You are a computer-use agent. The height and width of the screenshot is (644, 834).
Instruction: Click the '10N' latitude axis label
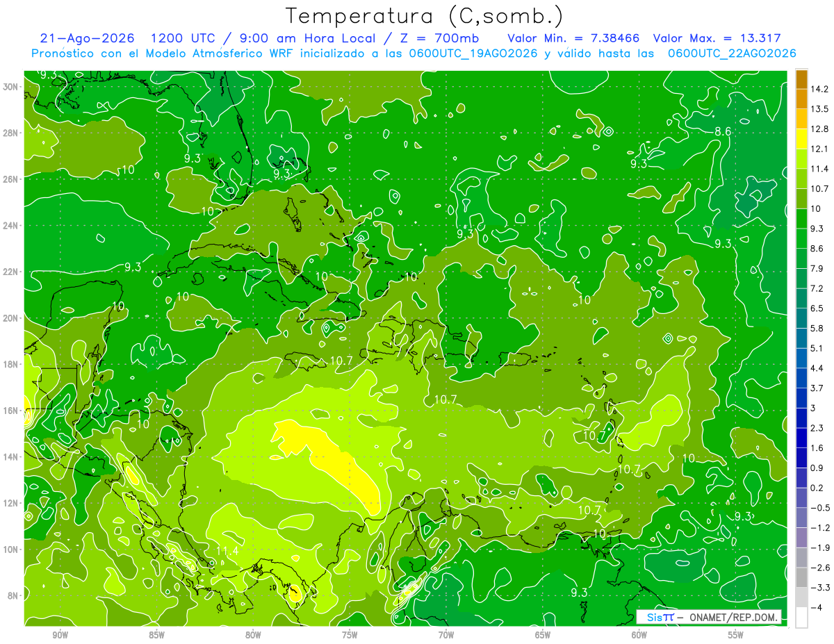(x=12, y=549)
